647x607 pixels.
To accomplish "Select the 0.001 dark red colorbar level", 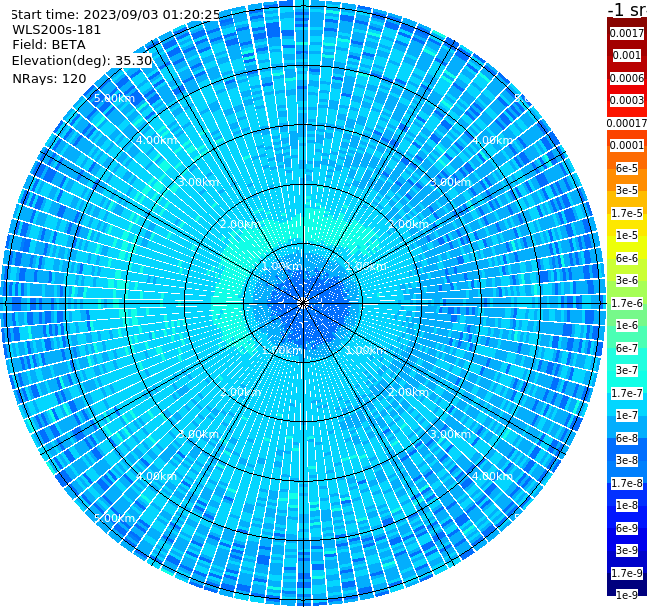I will (627, 55).
